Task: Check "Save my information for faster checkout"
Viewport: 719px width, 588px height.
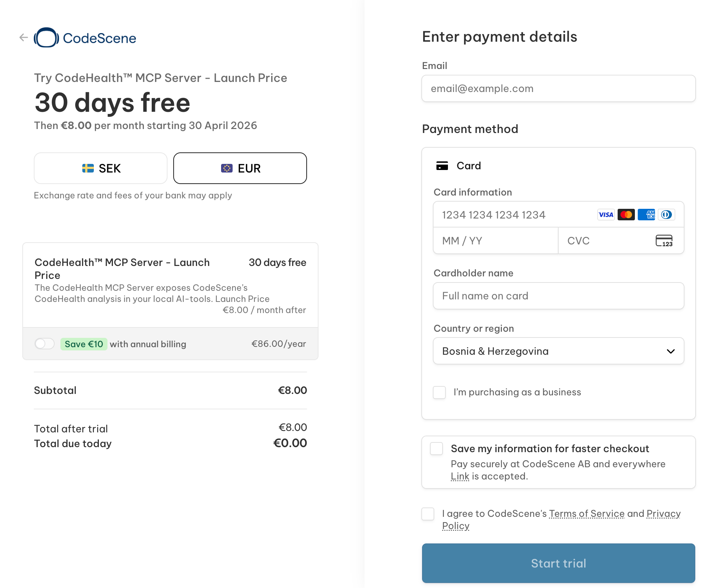Action: pyautogui.click(x=436, y=449)
